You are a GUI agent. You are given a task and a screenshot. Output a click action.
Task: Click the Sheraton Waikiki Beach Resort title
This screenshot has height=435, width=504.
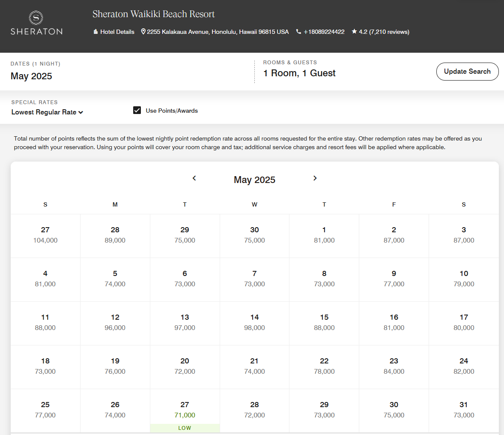153,14
